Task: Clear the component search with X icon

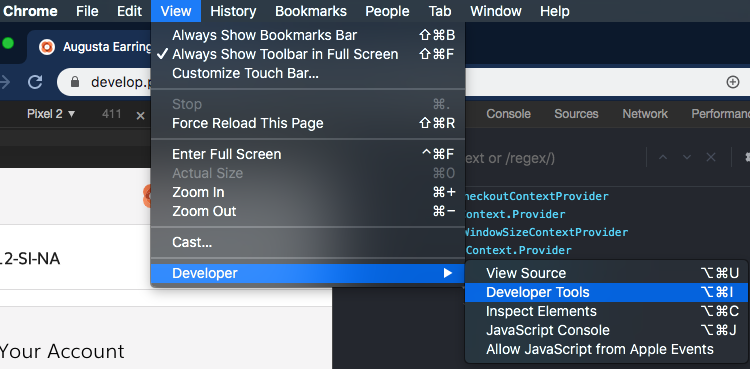Action: pyautogui.click(x=711, y=157)
